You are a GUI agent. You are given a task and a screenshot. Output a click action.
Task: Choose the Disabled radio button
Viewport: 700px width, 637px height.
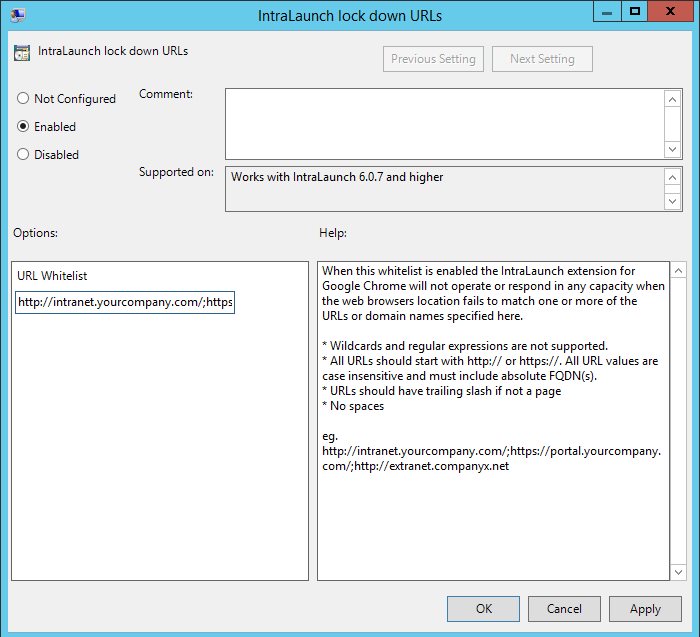click(23, 155)
